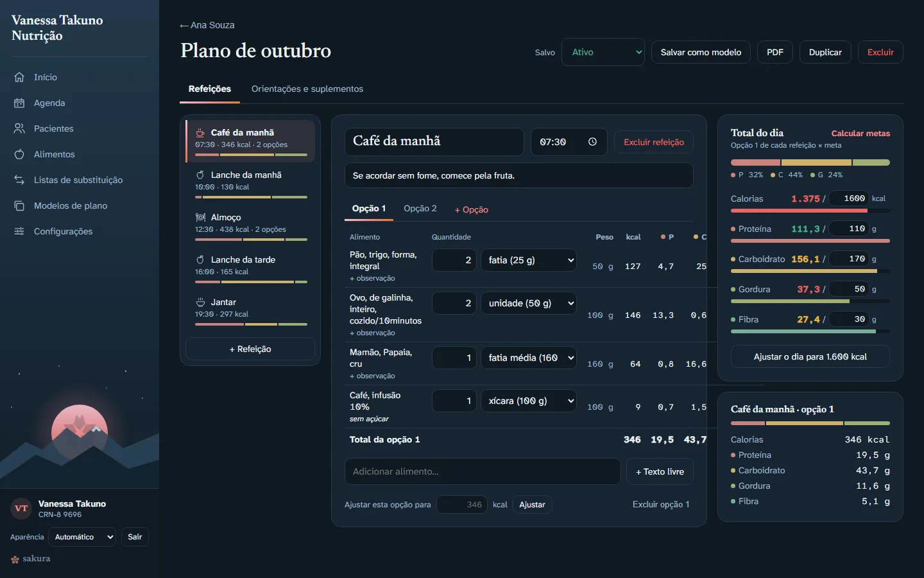Open the fatia média unit dropdown for Mamão
This screenshot has height=578, width=924.
pos(529,358)
